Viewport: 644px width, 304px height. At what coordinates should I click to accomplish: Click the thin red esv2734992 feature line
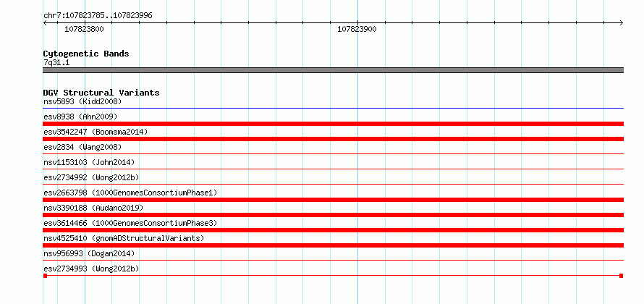(334, 185)
